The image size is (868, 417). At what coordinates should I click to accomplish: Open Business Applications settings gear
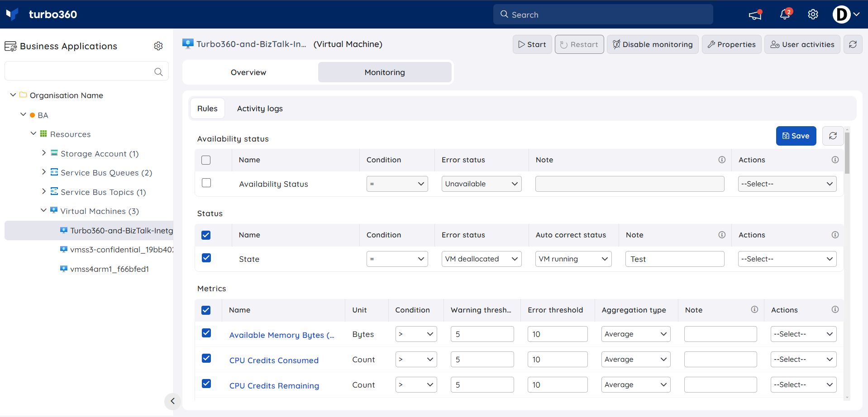(x=158, y=46)
